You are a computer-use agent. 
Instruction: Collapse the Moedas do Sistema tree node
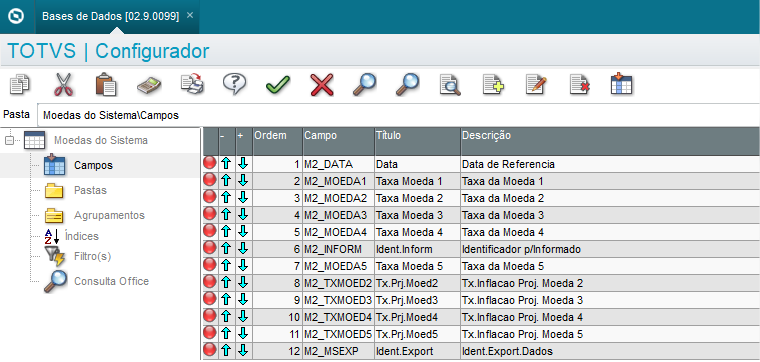pos(9,141)
